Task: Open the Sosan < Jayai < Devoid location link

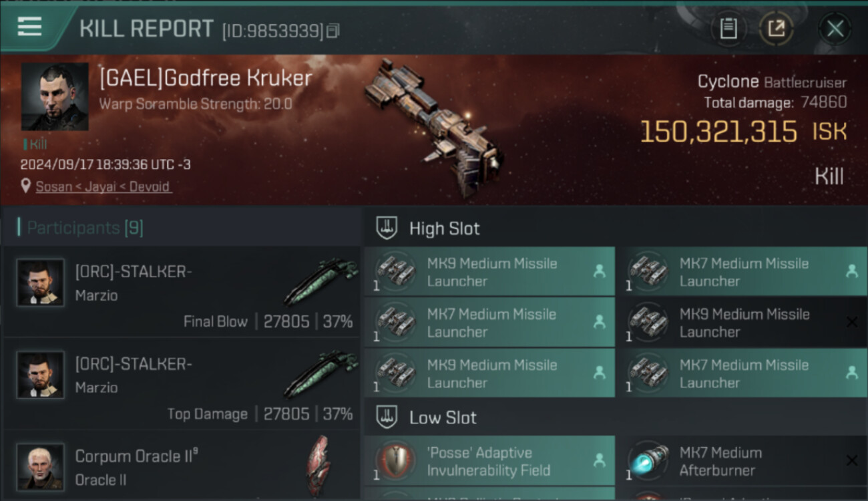Action: click(x=103, y=187)
